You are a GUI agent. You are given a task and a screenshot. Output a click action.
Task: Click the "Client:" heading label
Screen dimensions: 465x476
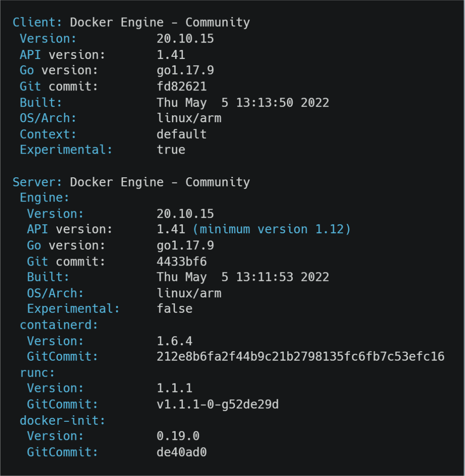[x=37, y=22]
